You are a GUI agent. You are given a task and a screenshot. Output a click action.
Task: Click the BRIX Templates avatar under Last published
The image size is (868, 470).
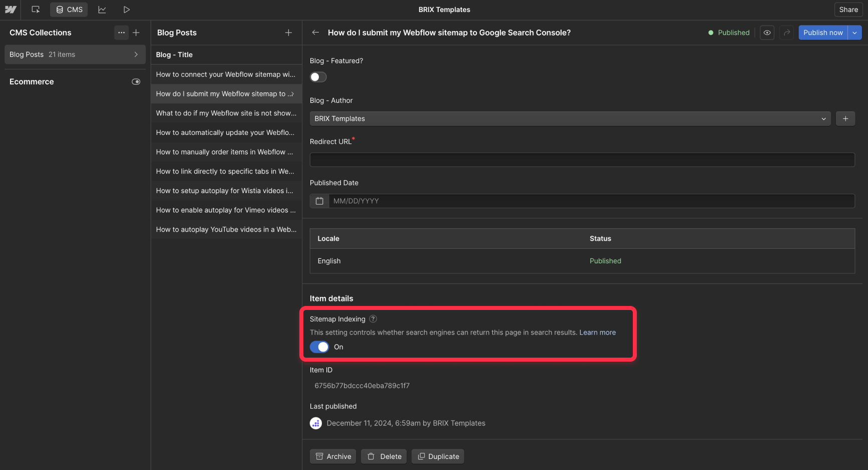click(316, 423)
